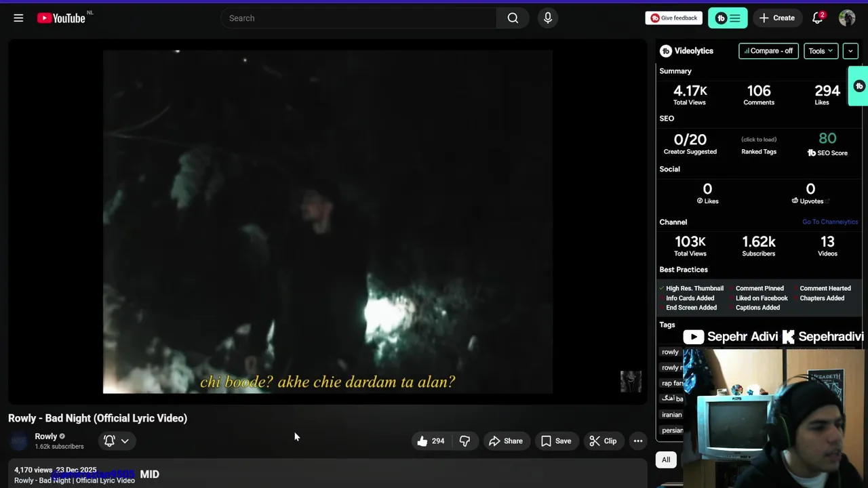Open the YouTube hamburger guide menu
This screenshot has width=868, height=488.
[x=18, y=18]
